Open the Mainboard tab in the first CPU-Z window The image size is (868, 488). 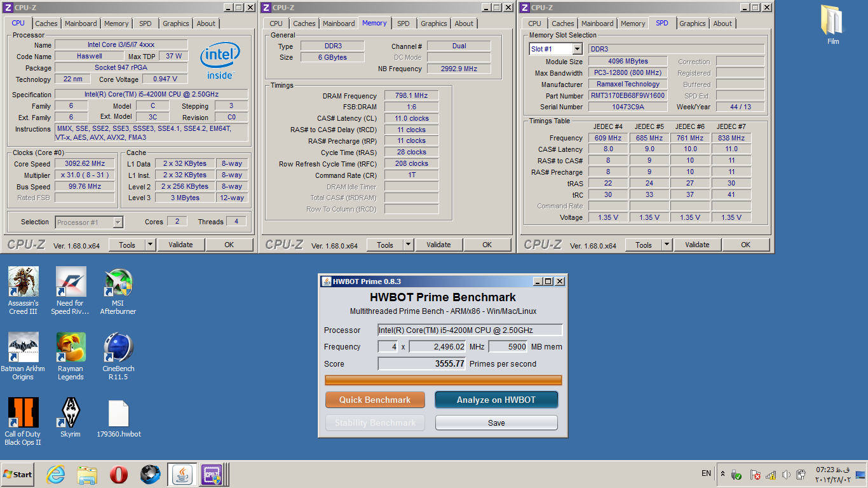[x=81, y=24]
